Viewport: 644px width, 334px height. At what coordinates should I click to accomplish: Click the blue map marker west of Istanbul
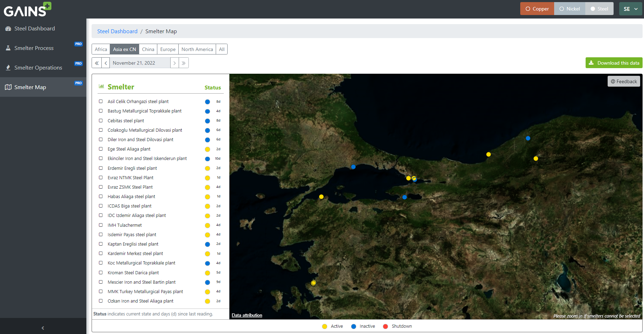tap(353, 167)
